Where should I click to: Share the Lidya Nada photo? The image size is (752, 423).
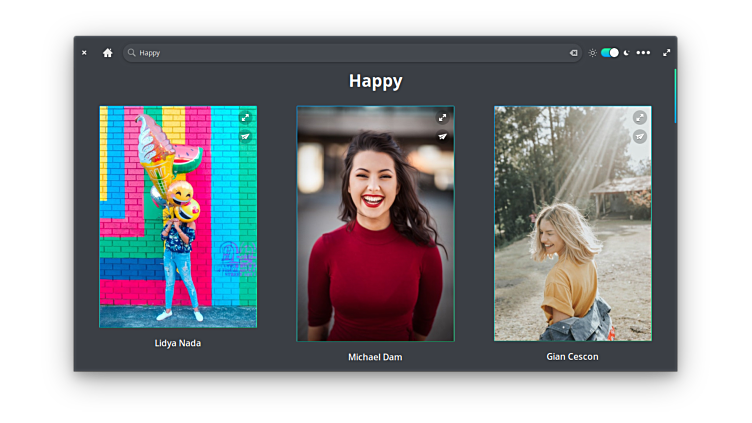(245, 137)
